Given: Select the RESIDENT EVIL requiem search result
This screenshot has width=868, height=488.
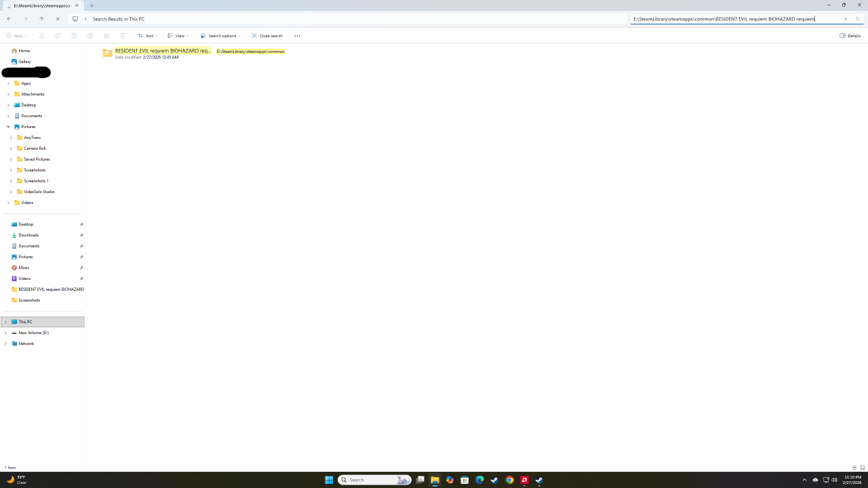Looking at the screenshot, I should 163,52.
